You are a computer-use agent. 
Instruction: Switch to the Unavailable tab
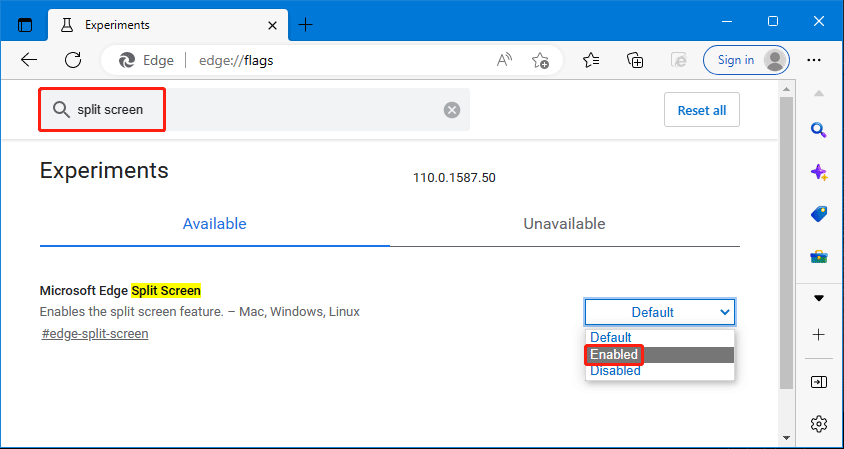(x=564, y=224)
